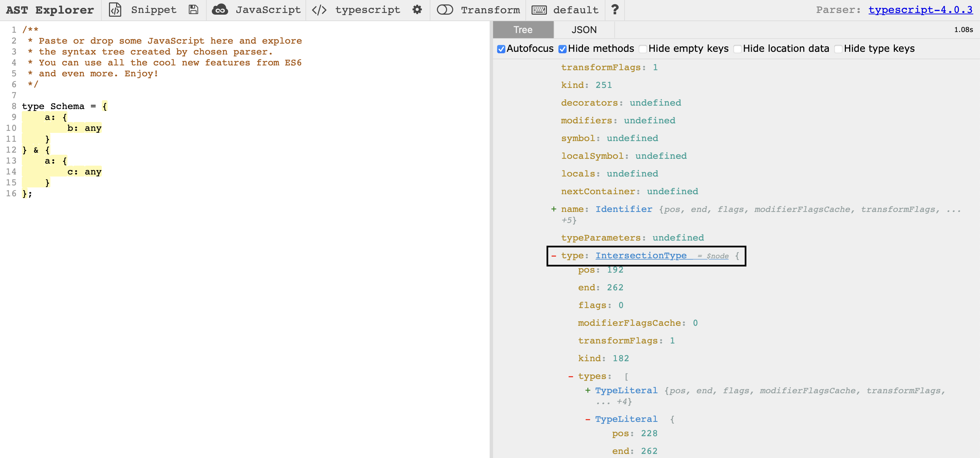Uncheck Hide methods checkbox
980x458 pixels.
(x=562, y=49)
